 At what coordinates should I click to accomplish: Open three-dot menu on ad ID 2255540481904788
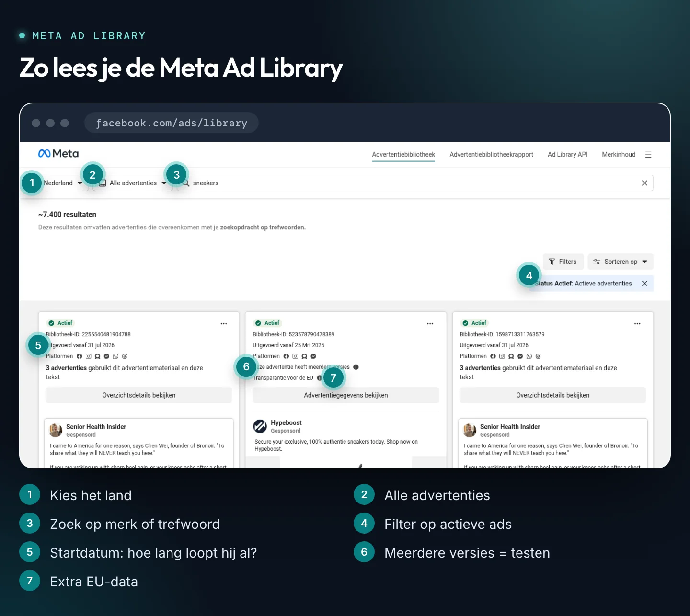224,324
